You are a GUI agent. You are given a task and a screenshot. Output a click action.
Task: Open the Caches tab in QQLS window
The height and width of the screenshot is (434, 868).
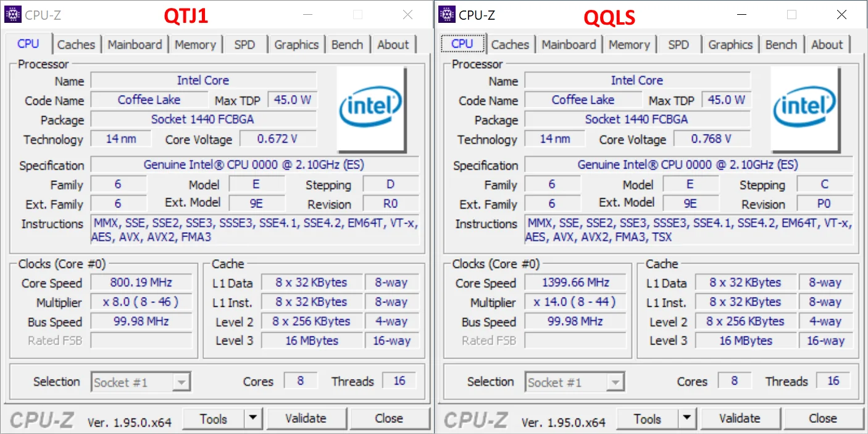[x=510, y=44]
